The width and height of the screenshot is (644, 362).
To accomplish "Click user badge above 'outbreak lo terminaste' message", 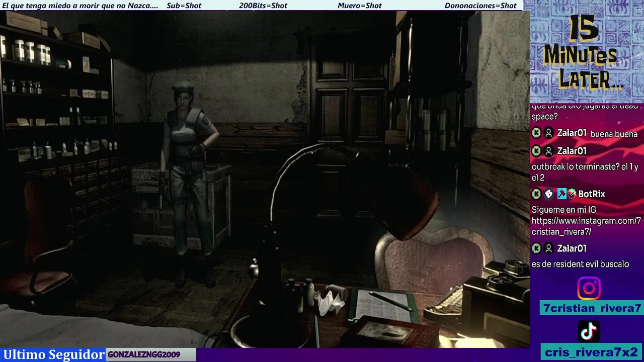I will click(x=549, y=151).
